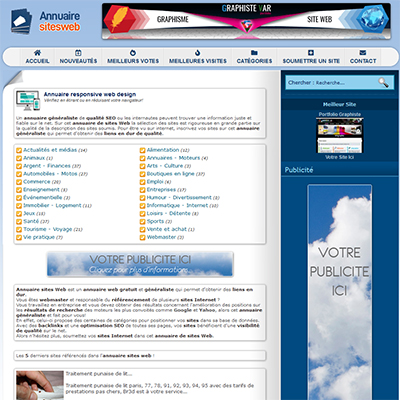Open the Informatique - Internet category

click(177, 205)
